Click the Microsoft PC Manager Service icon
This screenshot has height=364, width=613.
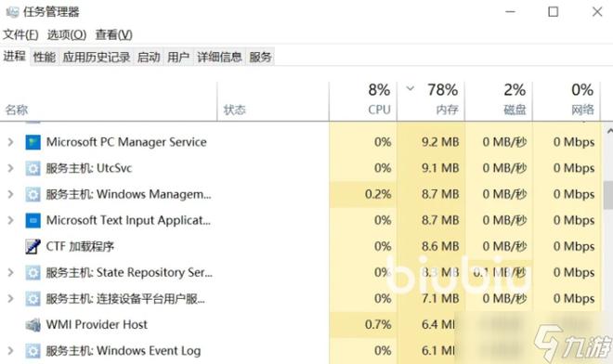pyautogui.click(x=33, y=142)
